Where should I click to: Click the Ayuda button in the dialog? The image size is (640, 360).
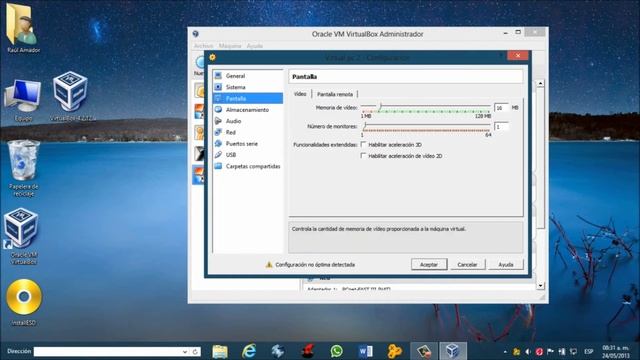tap(505, 264)
